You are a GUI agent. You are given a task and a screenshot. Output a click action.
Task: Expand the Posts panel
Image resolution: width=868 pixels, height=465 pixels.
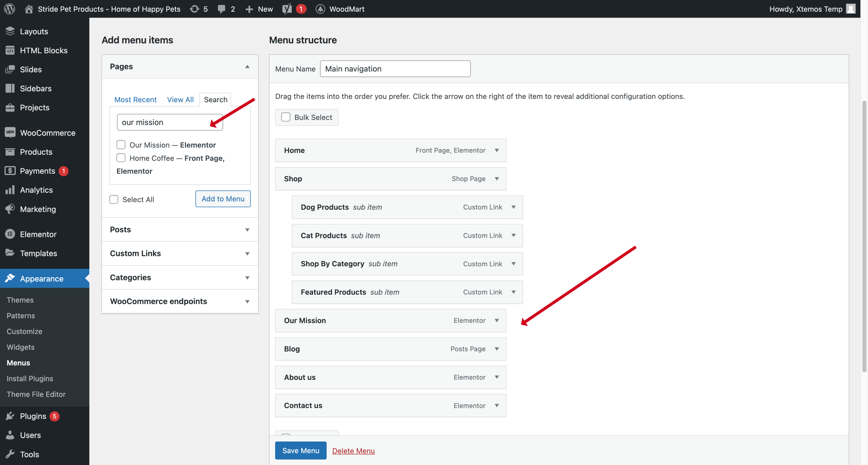click(x=180, y=230)
